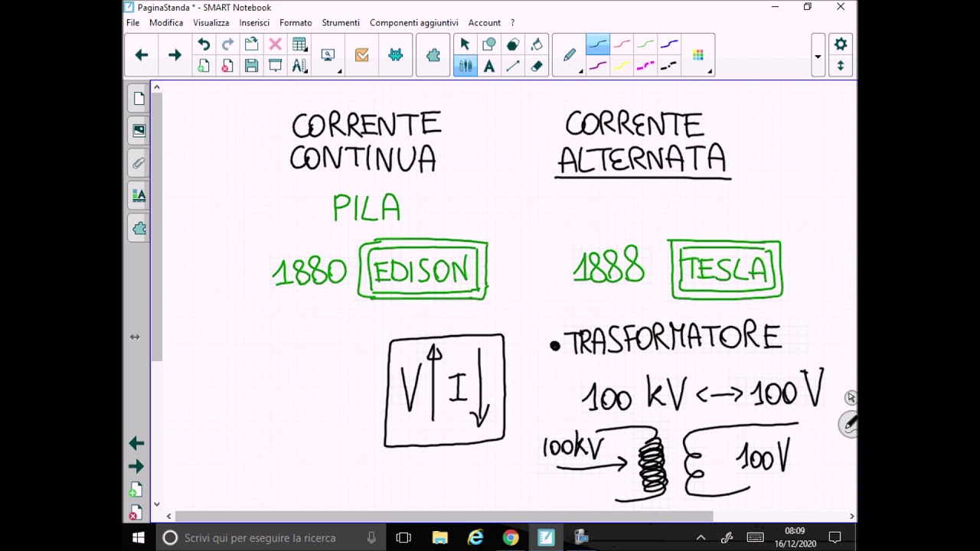
Task: Select the Shapes tool
Action: click(x=489, y=44)
